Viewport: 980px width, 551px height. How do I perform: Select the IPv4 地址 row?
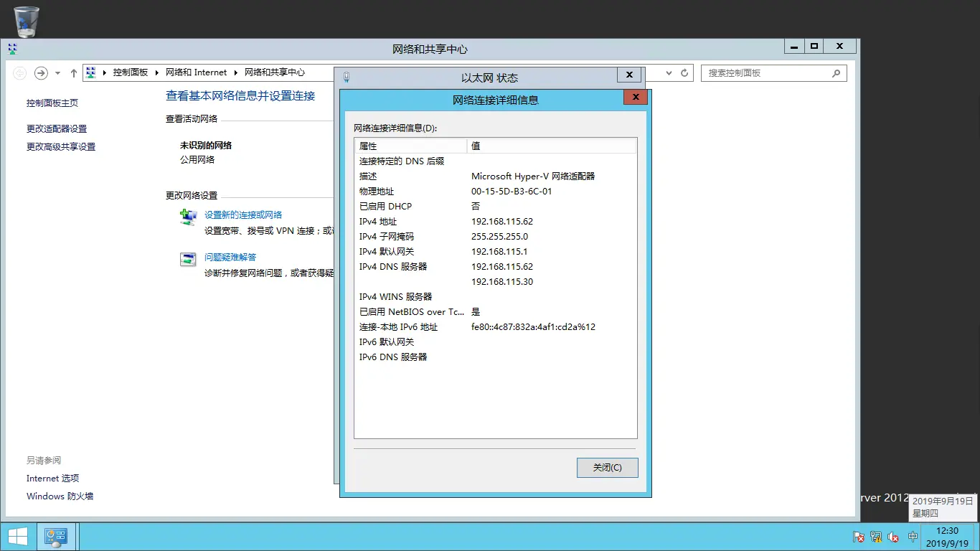tap(496, 222)
